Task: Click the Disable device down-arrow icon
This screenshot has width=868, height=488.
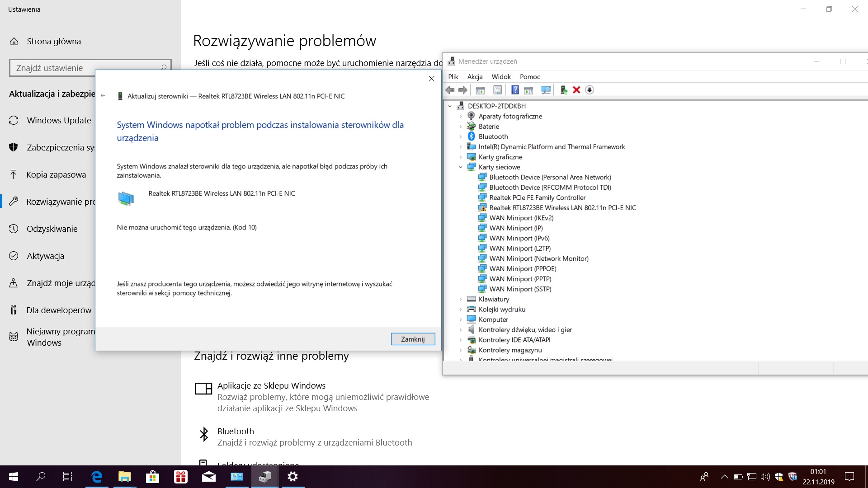Action: (590, 90)
